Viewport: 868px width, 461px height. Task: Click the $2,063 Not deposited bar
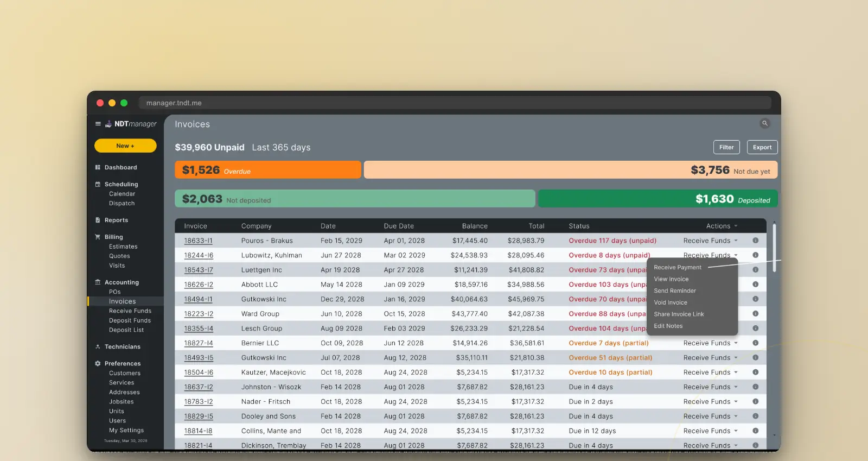tap(355, 199)
